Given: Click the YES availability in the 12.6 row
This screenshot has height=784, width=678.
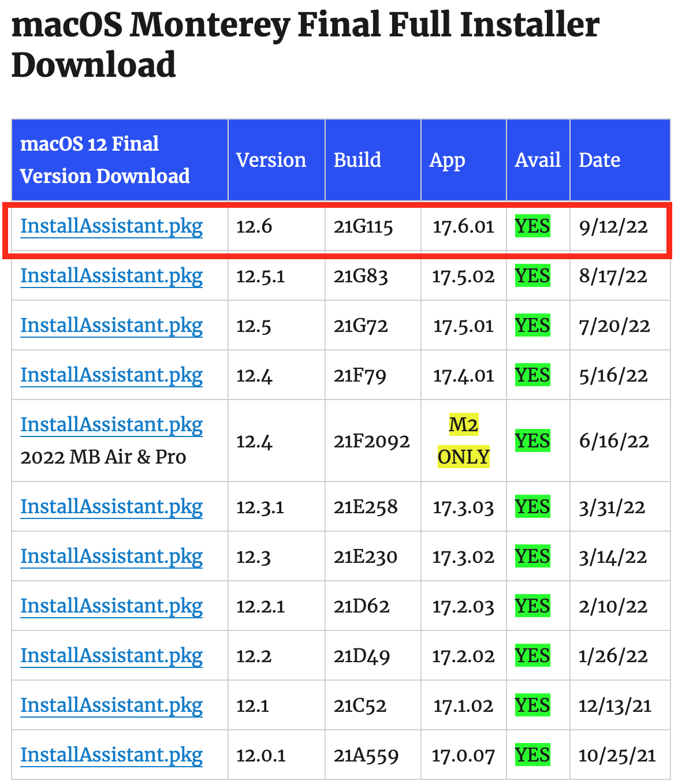Looking at the screenshot, I should [x=532, y=226].
